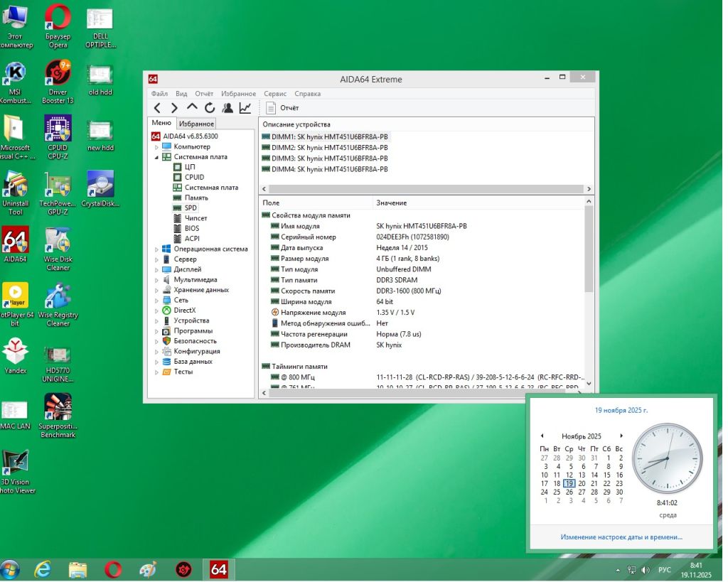
Task: Open the Справка menu
Action: (307, 94)
